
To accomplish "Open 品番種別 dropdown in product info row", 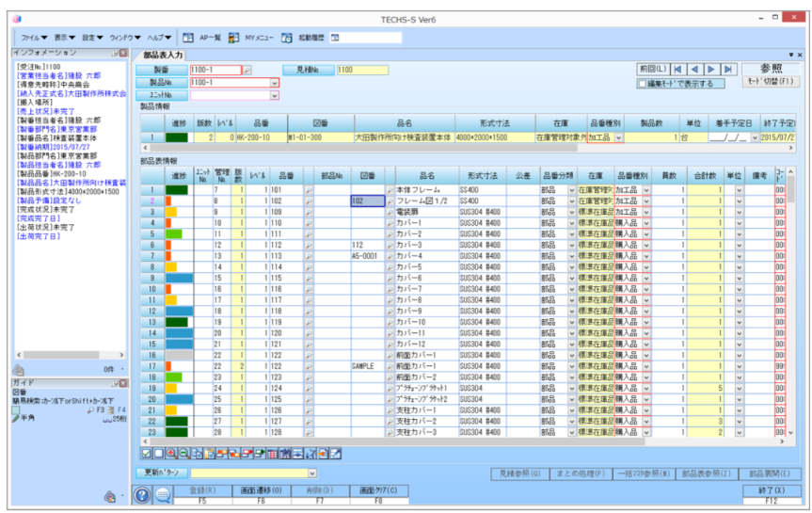I will pos(619,137).
